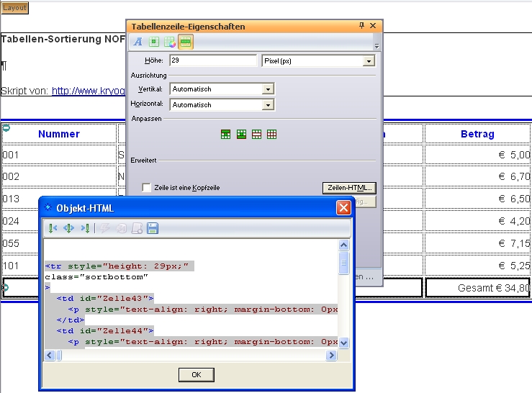Open the text format tab icon

pos(138,42)
